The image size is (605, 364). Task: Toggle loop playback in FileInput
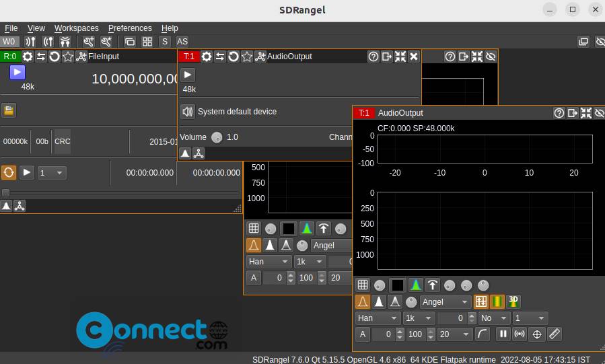(9, 172)
